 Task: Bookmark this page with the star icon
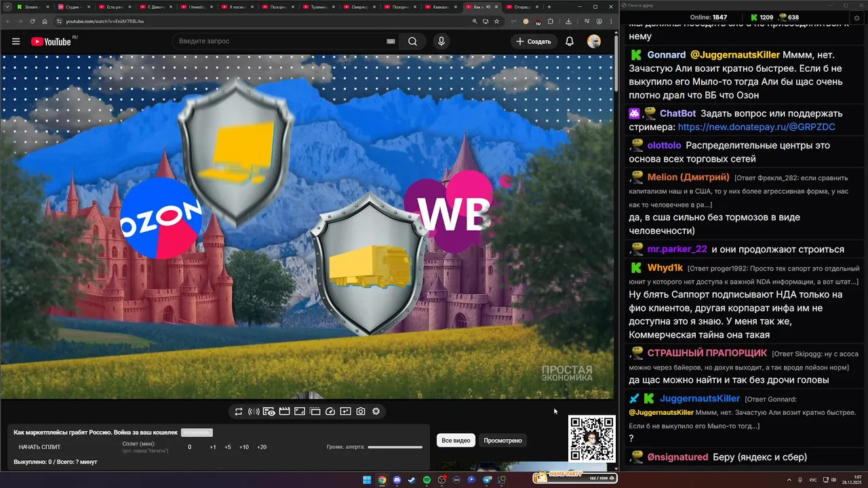point(496,21)
